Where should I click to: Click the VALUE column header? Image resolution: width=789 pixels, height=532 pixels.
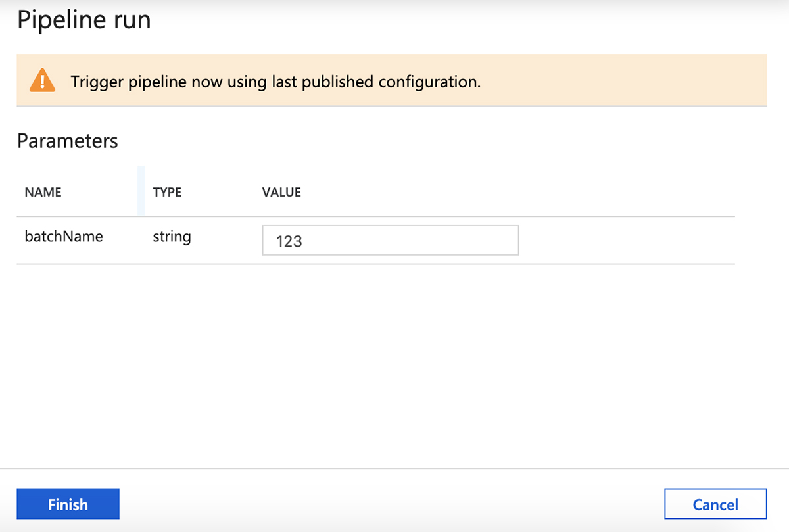point(281,193)
